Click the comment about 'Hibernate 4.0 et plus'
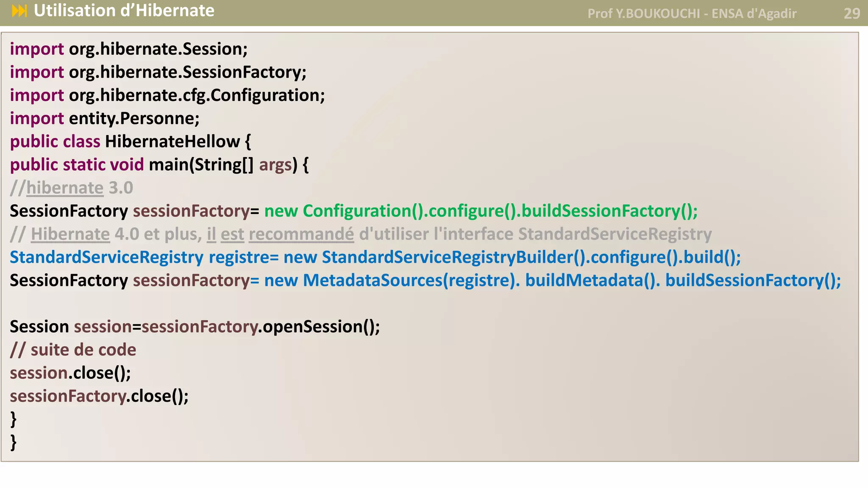The height and width of the screenshot is (488, 868). (x=361, y=234)
